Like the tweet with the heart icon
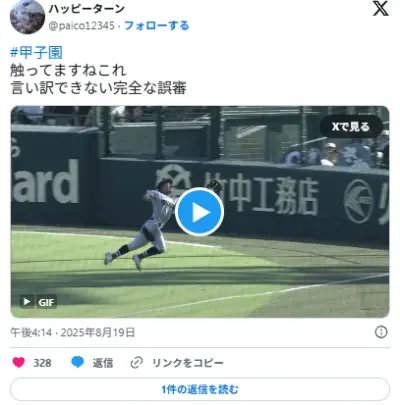This screenshot has height=405, width=400. point(19,362)
